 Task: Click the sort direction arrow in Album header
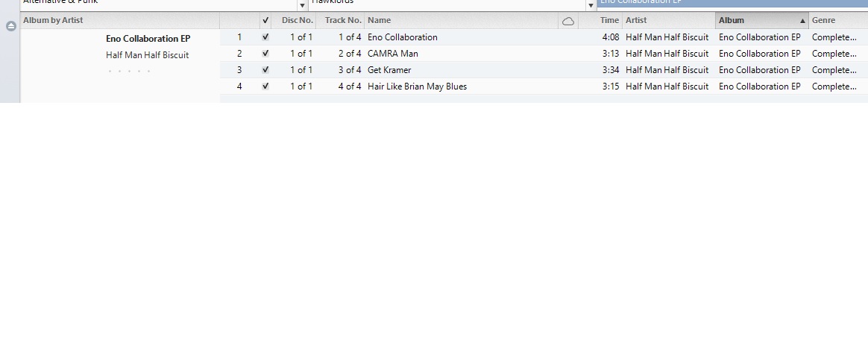(x=802, y=20)
